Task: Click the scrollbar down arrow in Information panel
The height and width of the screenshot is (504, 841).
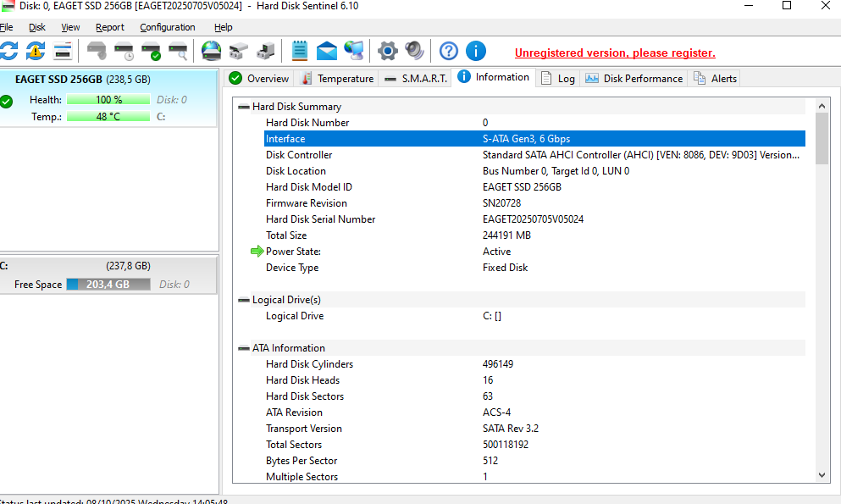Action: (822, 476)
